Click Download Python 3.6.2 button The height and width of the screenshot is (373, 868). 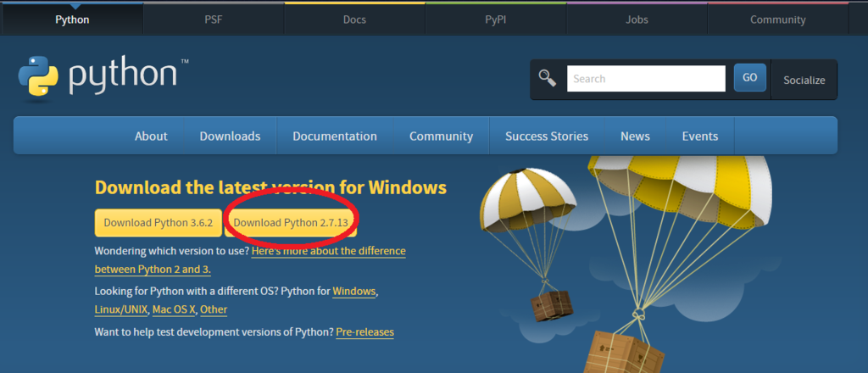coord(159,223)
